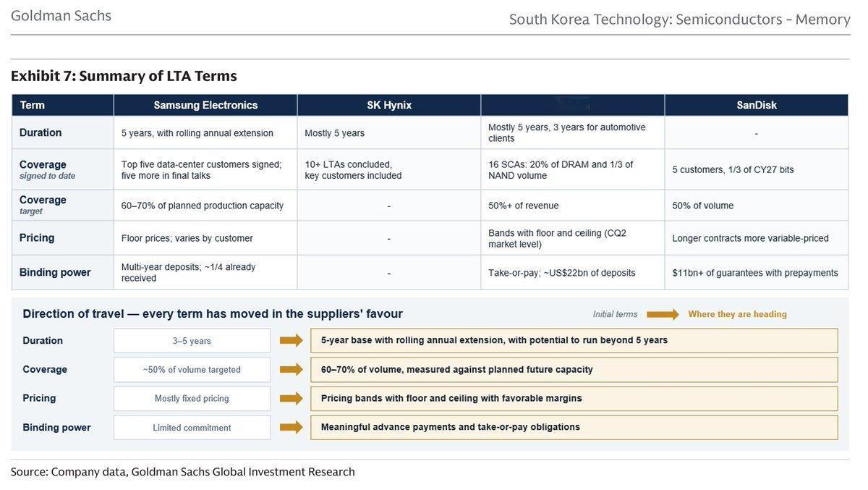Screen dimensions: 868x490
Task: Click the 'Pricing' label under Direction of travel
Action: click(x=39, y=398)
